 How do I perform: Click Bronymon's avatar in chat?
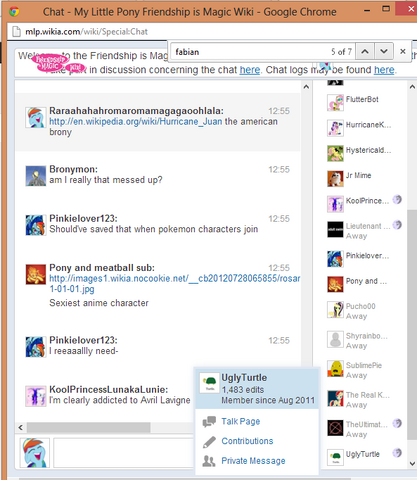[36, 176]
